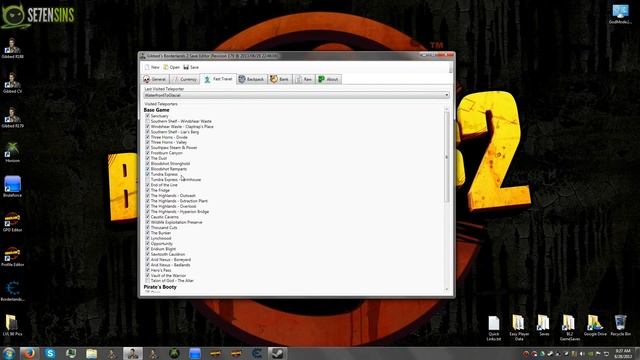Screen dimensions: 640x360
Task: Uncheck The Highlands - Hyperion Bridge
Action: coord(148,211)
